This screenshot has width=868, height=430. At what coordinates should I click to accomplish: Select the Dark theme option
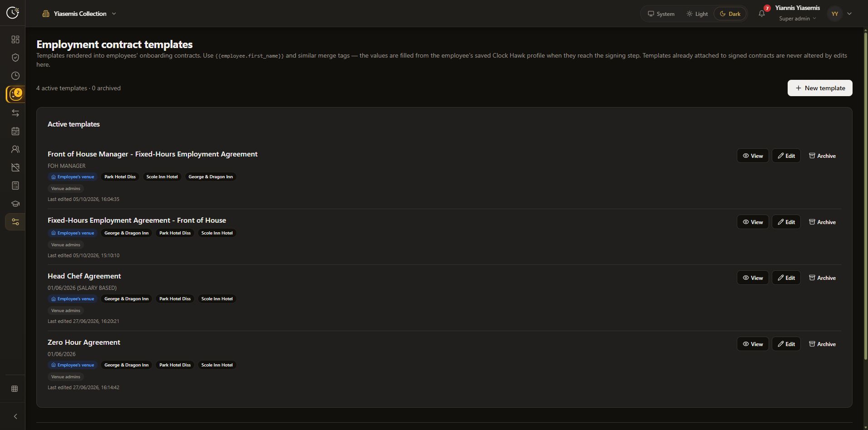point(730,14)
